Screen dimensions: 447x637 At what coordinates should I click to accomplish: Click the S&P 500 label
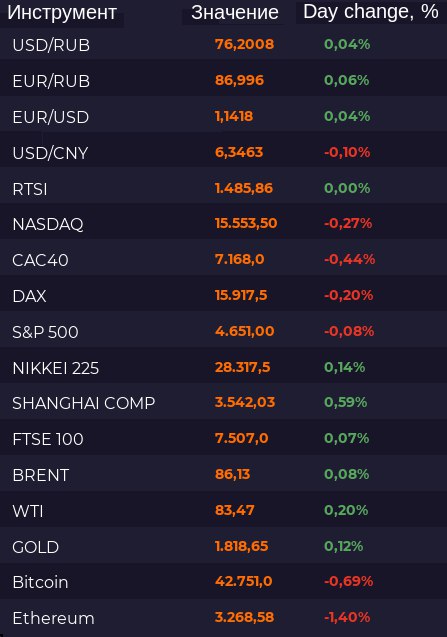tap(45, 332)
